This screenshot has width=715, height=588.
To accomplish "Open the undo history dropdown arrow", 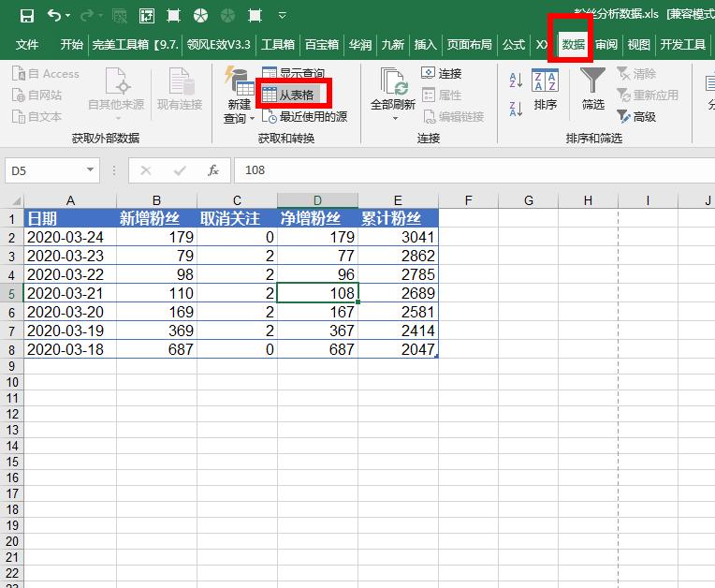I will click(68, 16).
